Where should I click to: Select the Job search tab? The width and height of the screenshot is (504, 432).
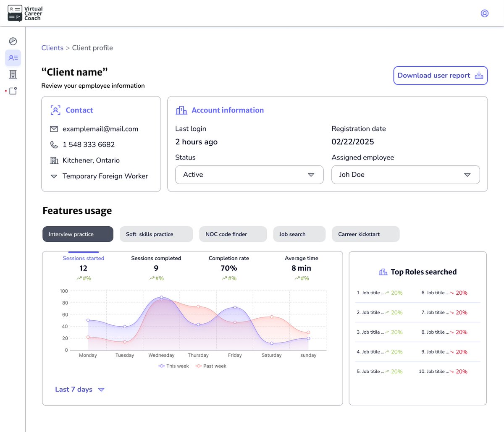coord(299,234)
